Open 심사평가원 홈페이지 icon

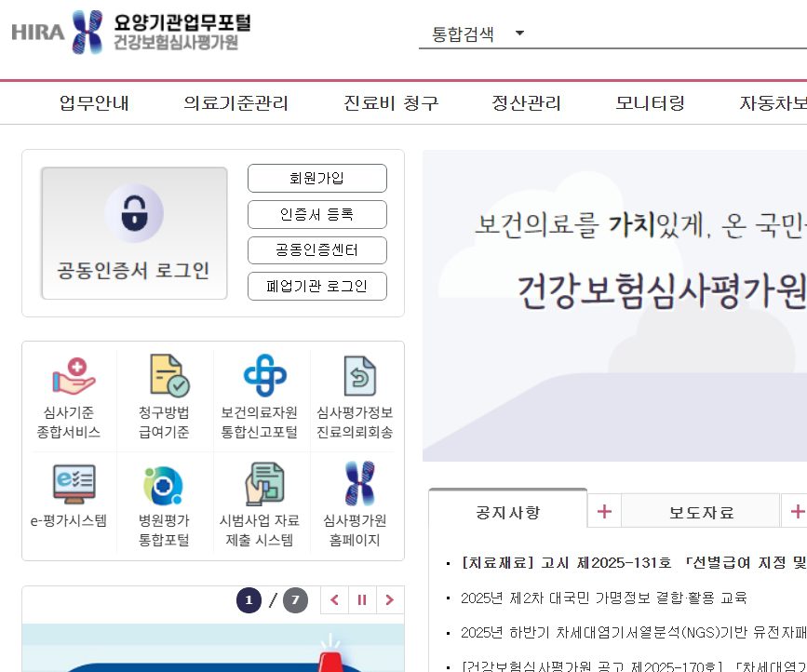[x=355, y=505]
